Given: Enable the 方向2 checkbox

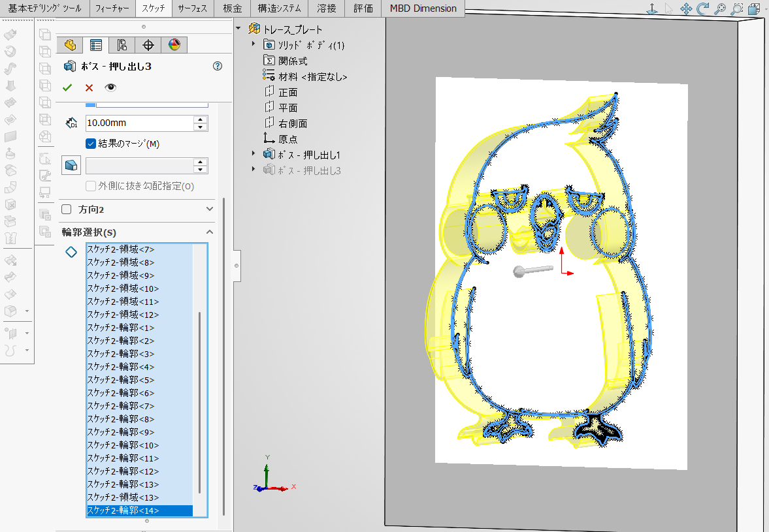Looking at the screenshot, I should [x=67, y=210].
